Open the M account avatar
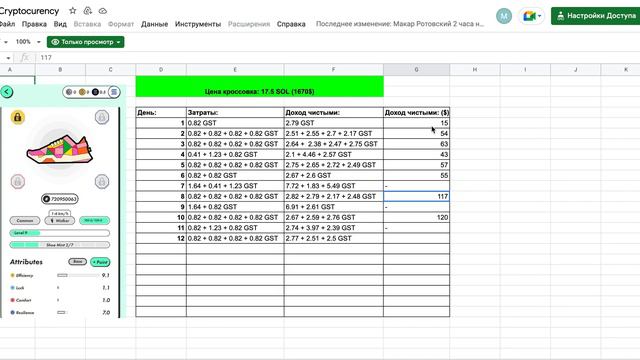 pos(504,16)
